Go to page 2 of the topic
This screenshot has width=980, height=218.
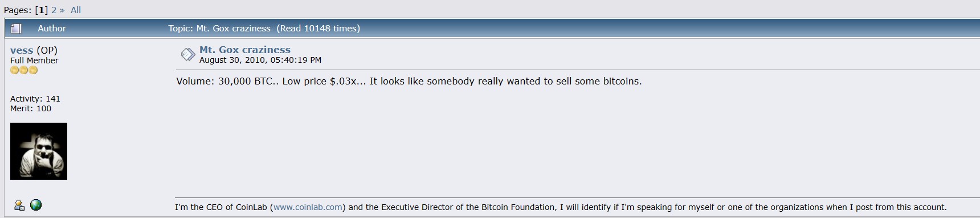[54, 10]
